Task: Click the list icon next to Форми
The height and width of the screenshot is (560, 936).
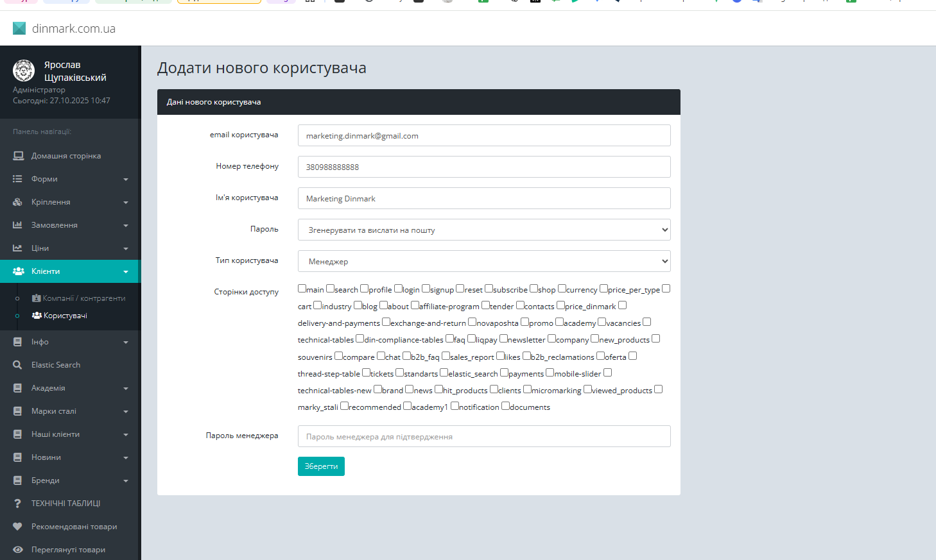Action: pyautogui.click(x=17, y=179)
